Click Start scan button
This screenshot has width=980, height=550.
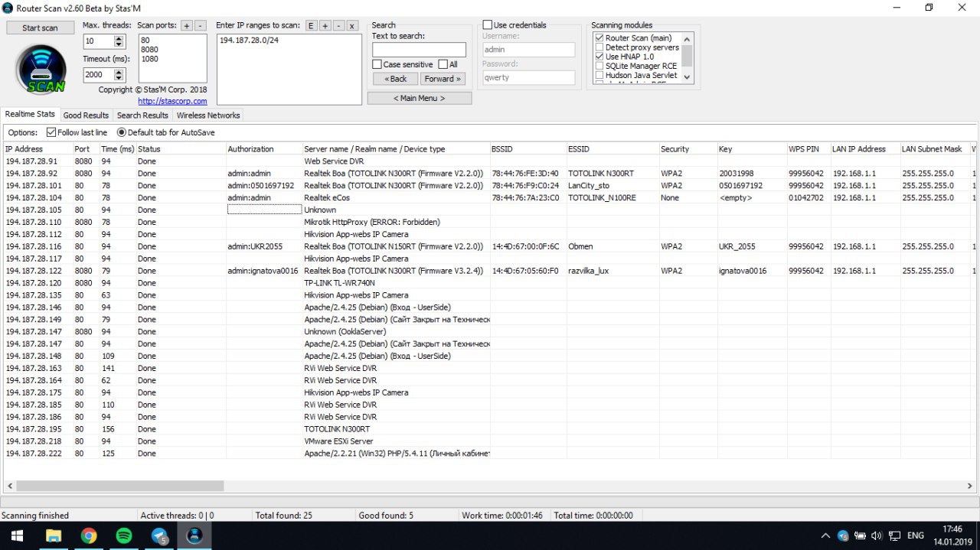40,28
